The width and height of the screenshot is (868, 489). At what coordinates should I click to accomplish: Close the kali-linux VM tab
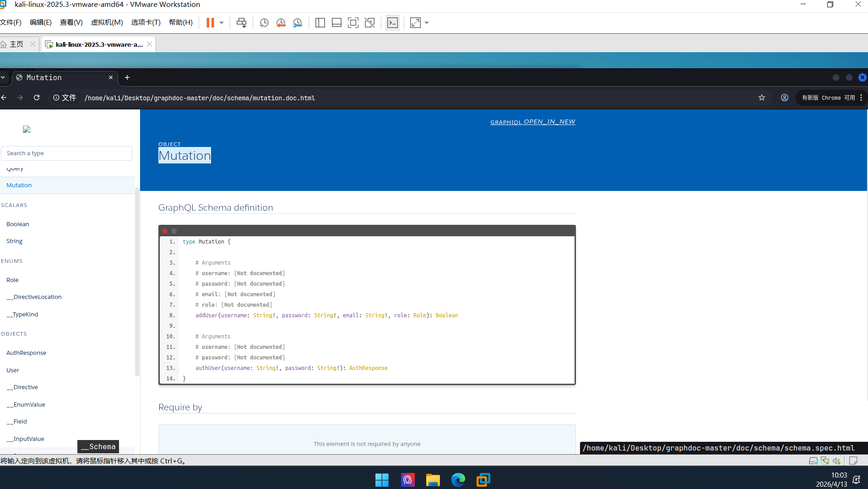pos(149,44)
